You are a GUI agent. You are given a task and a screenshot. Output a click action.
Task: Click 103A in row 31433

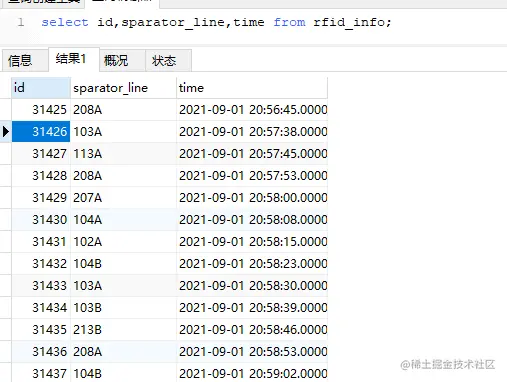123,286
